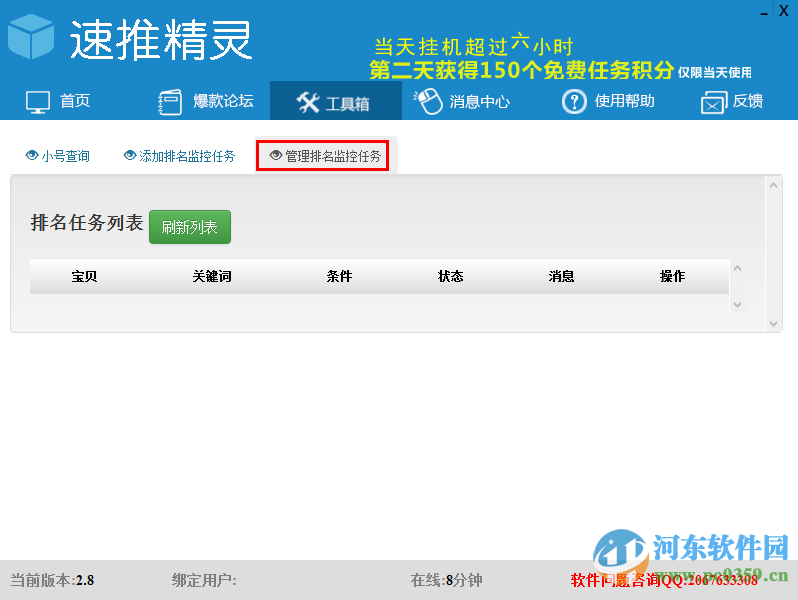Close the 速推精灵 window
798x600 pixels.
pyautogui.click(x=784, y=11)
